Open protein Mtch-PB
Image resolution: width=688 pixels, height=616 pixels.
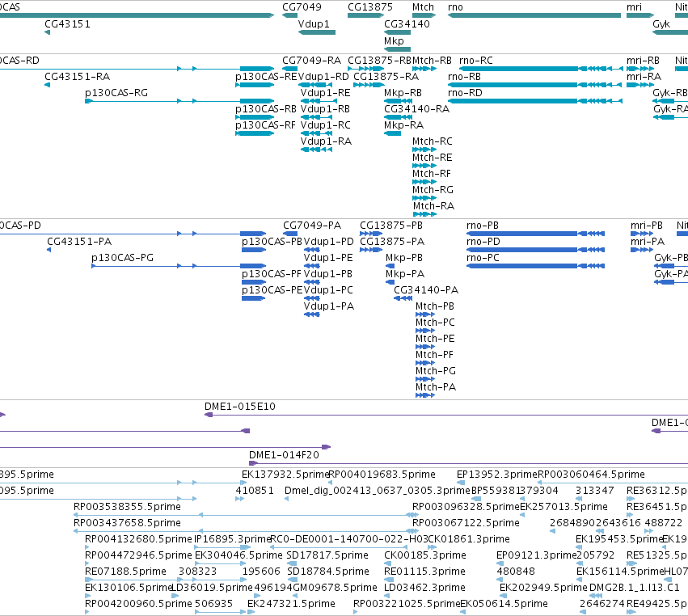click(x=425, y=314)
